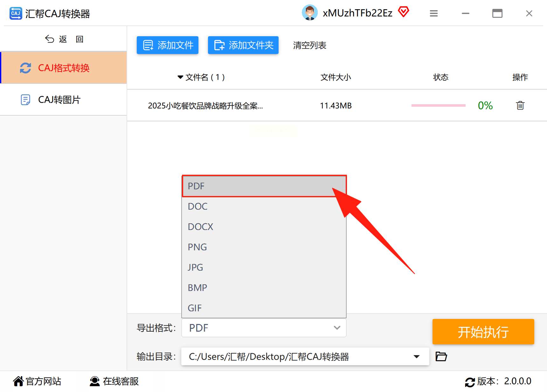
Task: Click the version refresh icon
Action: [470, 382]
